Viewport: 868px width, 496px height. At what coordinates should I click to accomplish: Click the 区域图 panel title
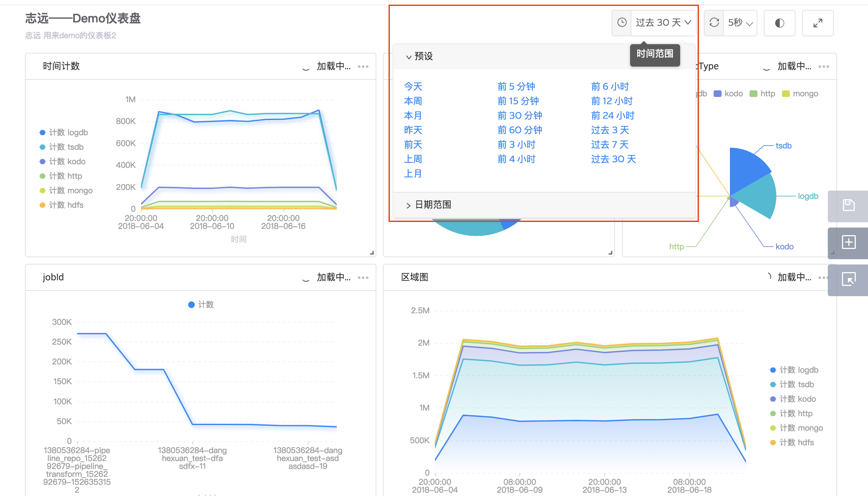point(414,277)
